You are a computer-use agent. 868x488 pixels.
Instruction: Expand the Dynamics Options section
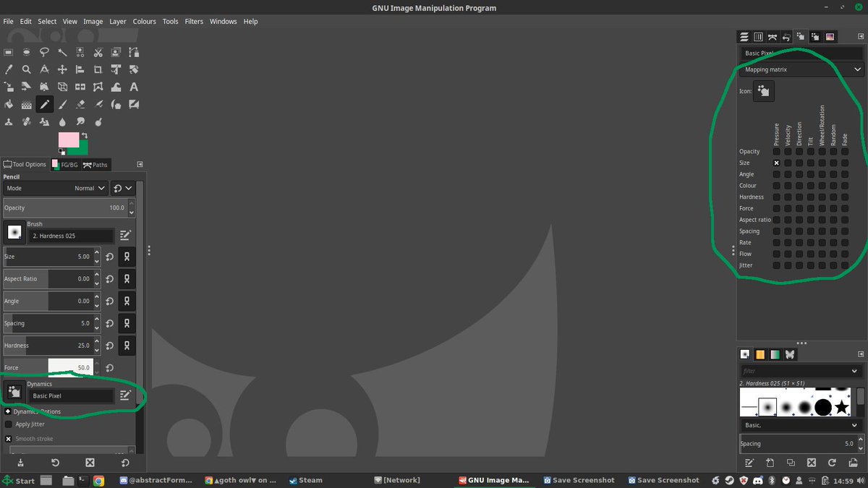[8, 411]
